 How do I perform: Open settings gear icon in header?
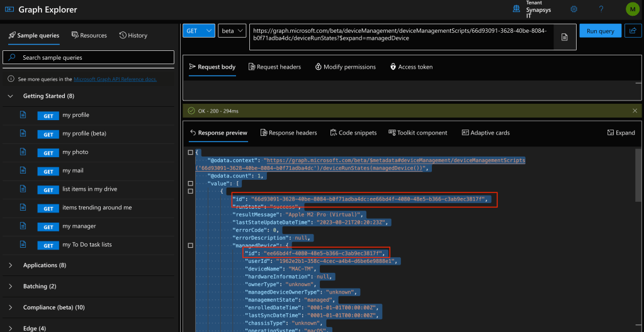pyautogui.click(x=573, y=9)
